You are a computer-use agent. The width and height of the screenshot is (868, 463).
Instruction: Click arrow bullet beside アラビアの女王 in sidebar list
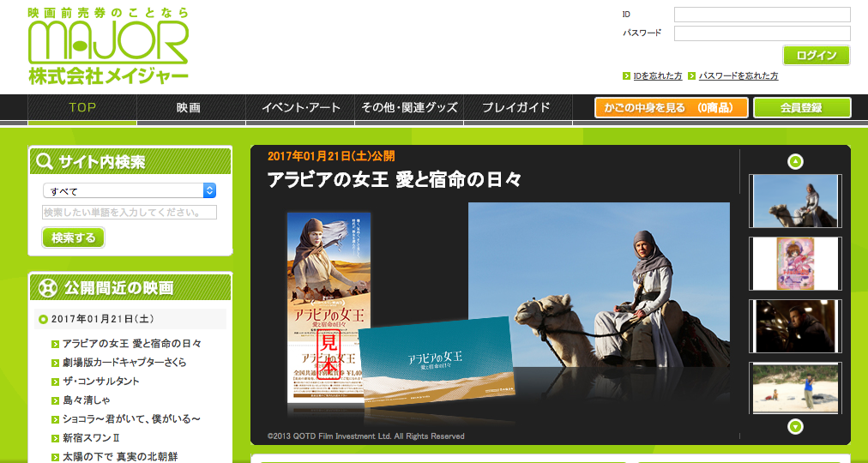55,344
